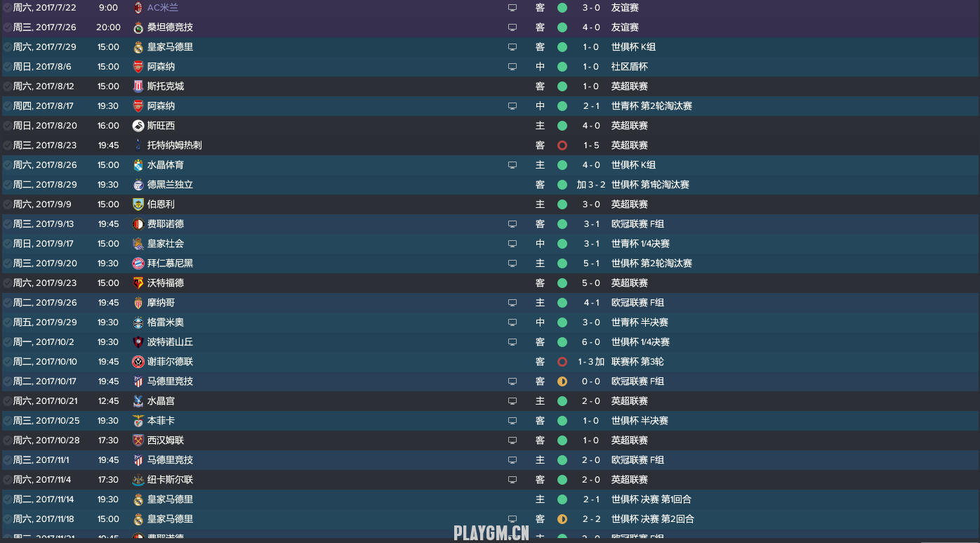Screen dimensions: 980x543
Task: Click the 水晶宫 club badge icon
Action: coord(138,401)
